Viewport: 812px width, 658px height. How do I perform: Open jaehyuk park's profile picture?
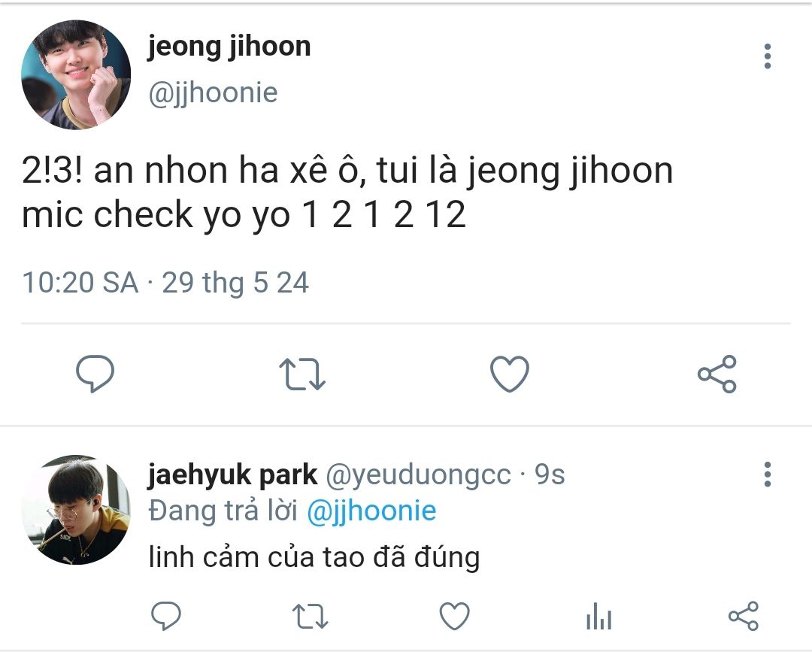pyautogui.click(x=76, y=510)
